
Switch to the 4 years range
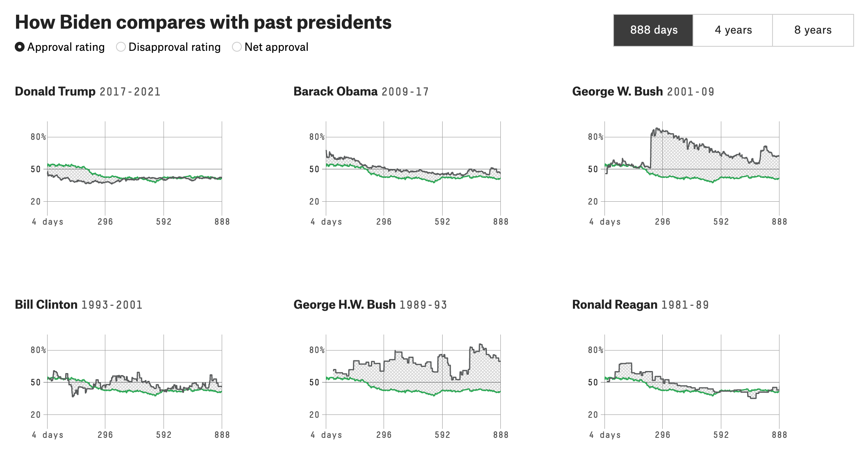coord(733,30)
